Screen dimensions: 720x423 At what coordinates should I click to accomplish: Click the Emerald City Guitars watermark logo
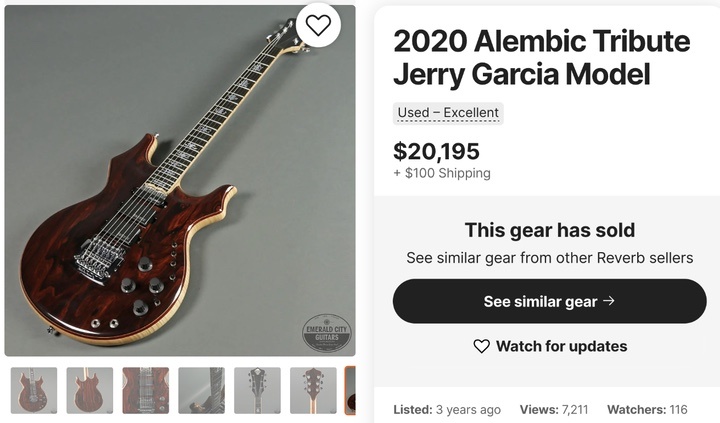tap(328, 334)
